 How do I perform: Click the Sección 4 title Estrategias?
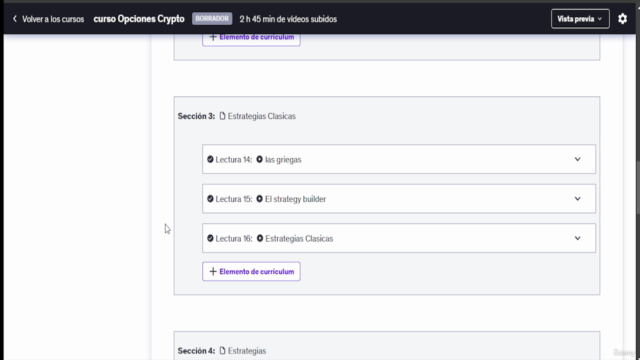coord(247,351)
